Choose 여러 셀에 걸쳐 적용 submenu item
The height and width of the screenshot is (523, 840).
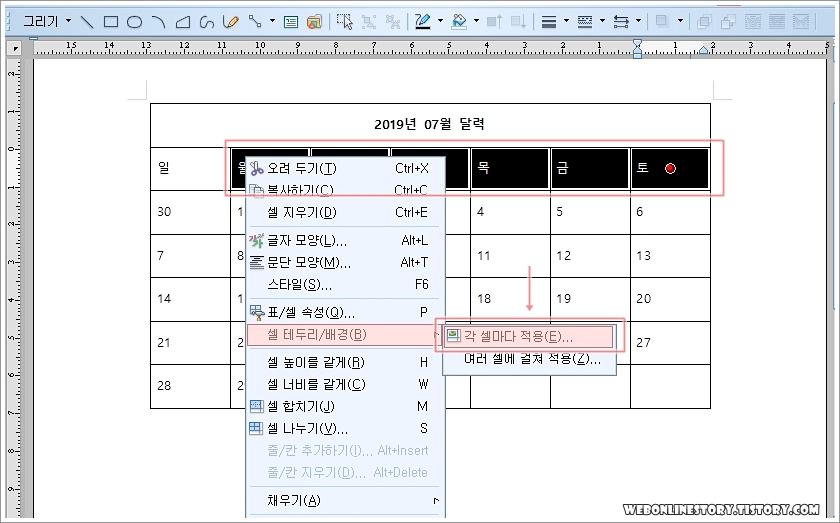click(529, 358)
